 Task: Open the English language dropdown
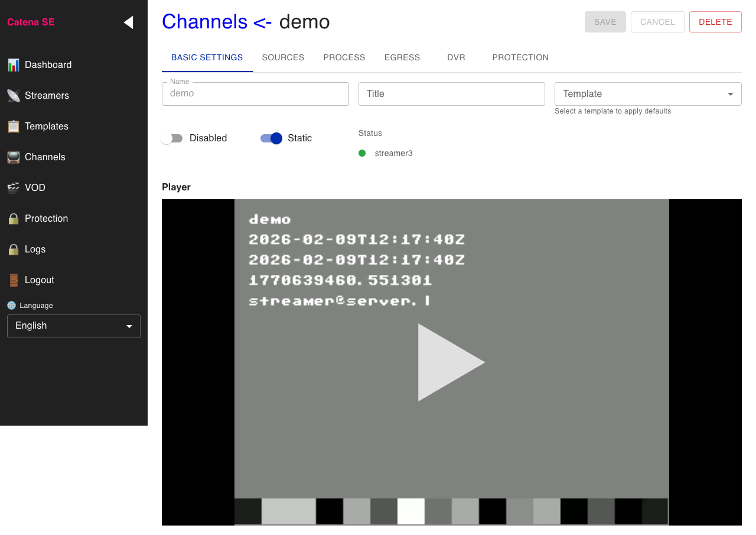pos(73,326)
